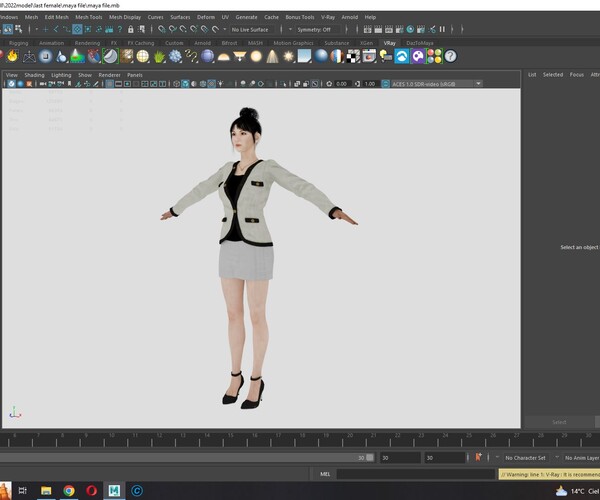The width and height of the screenshot is (600, 500).
Task: Click frame 20 on the time slider
Action: coord(350,439)
